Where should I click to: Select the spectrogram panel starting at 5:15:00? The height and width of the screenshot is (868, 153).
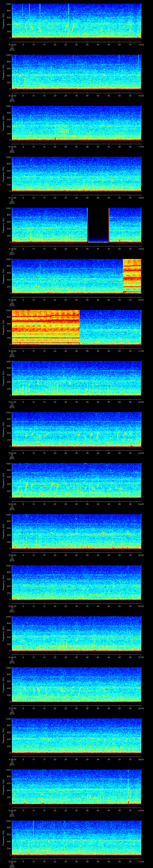click(x=76, y=72)
